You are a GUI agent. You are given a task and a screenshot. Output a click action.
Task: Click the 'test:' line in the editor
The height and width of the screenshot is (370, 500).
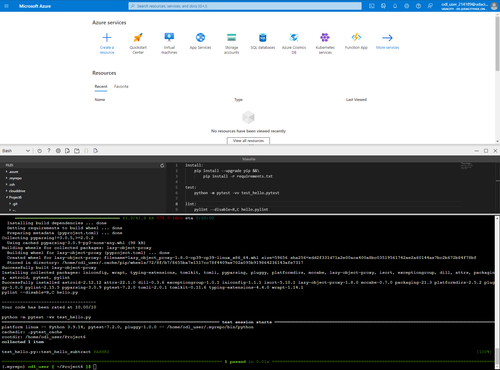pyautogui.click(x=191, y=187)
